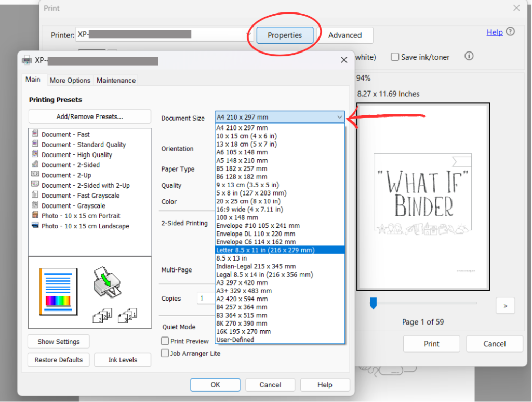Select the Photo - 10 x 15 cm Landscape preset icon

point(35,226)
